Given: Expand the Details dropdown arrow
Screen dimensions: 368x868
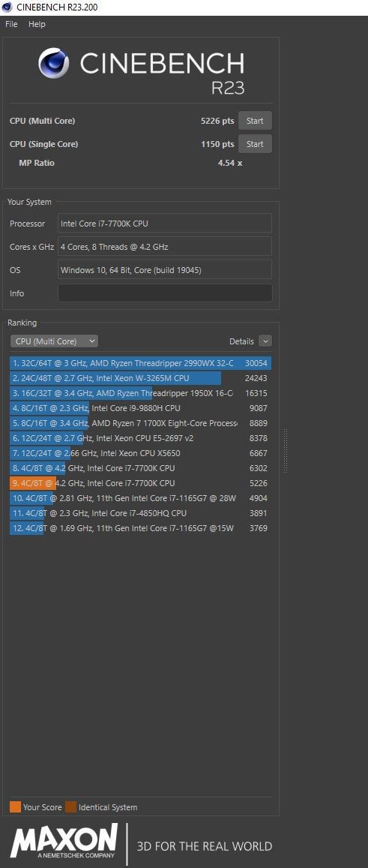Looking at the screenshot, I should pyautogui.click(x=265, y=341).
